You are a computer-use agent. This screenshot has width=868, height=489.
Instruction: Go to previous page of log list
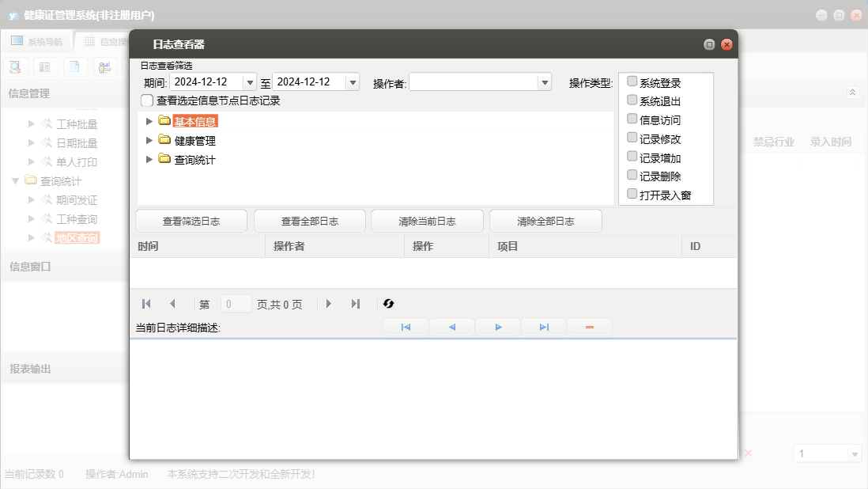pos(172,304)
